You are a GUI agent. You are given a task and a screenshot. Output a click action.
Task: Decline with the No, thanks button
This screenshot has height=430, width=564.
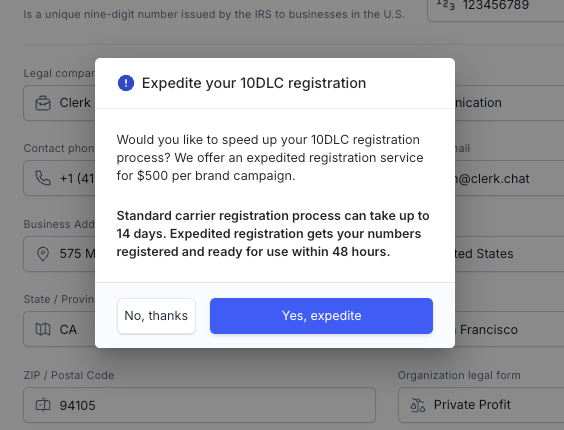coord(156,316)
